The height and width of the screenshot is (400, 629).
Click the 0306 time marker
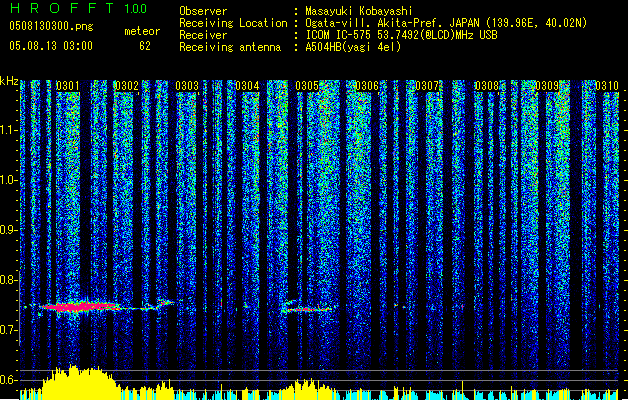367,86
